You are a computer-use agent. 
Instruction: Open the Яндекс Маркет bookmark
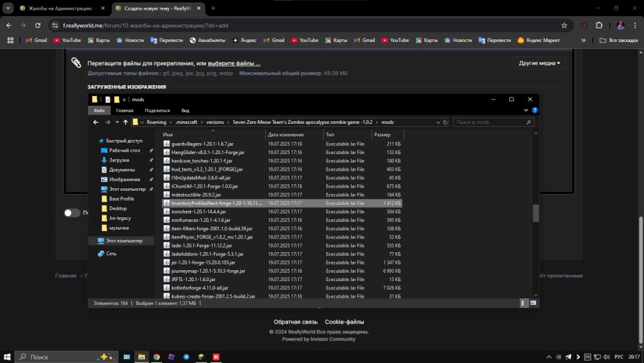538,40
